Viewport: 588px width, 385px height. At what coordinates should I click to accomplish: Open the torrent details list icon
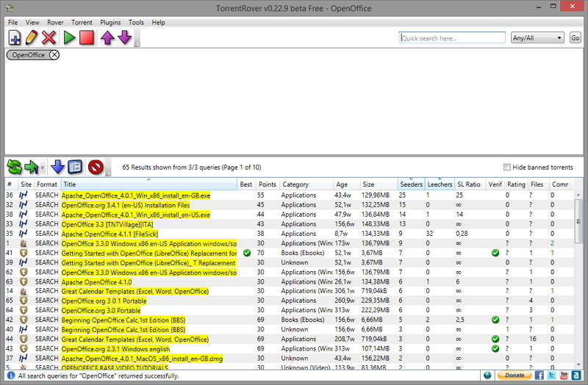[x=75, y=168]
